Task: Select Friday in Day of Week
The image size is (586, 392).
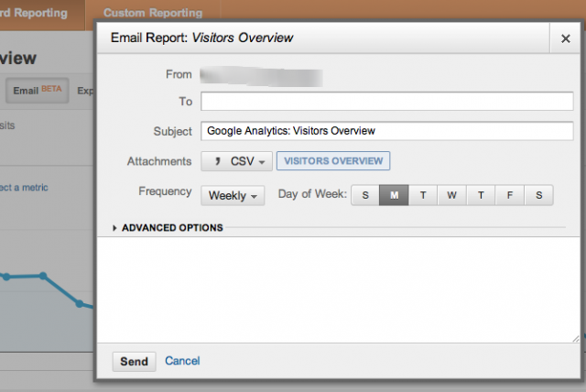Action: click(x=509, y=195)
